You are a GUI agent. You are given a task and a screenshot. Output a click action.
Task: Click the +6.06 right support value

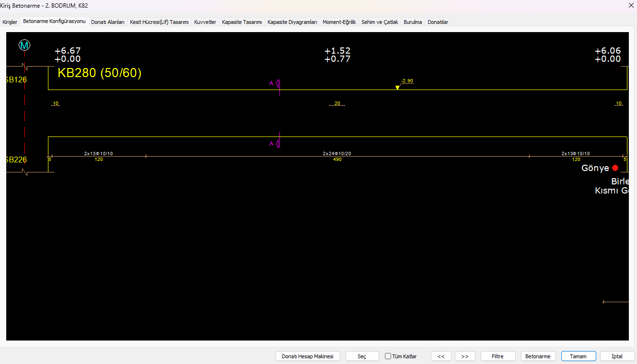pyautogui.click(x=608, y=51)
